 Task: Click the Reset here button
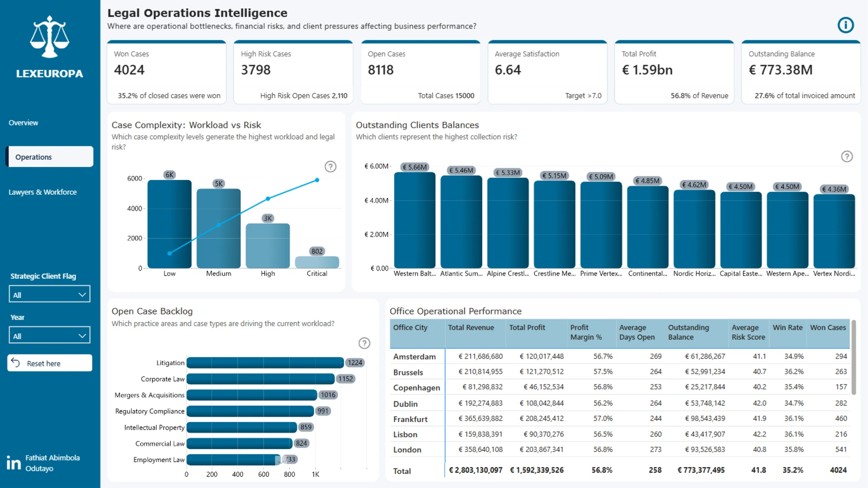tap(50, 363)
